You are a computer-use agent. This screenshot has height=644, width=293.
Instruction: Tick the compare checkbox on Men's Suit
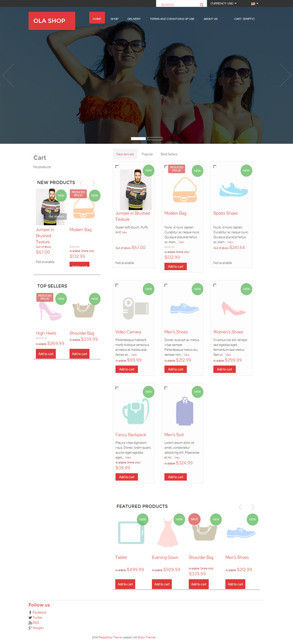[x=166, y=388]
